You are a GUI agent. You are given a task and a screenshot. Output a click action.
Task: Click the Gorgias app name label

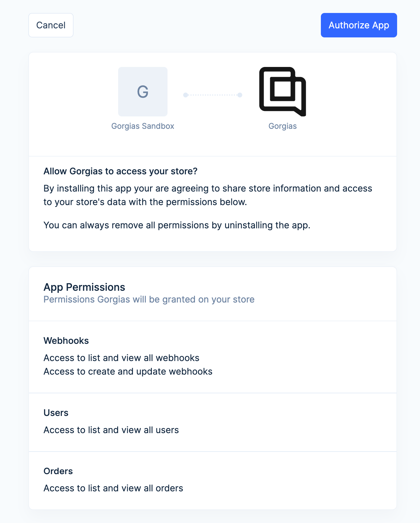(x=283, y=126)
